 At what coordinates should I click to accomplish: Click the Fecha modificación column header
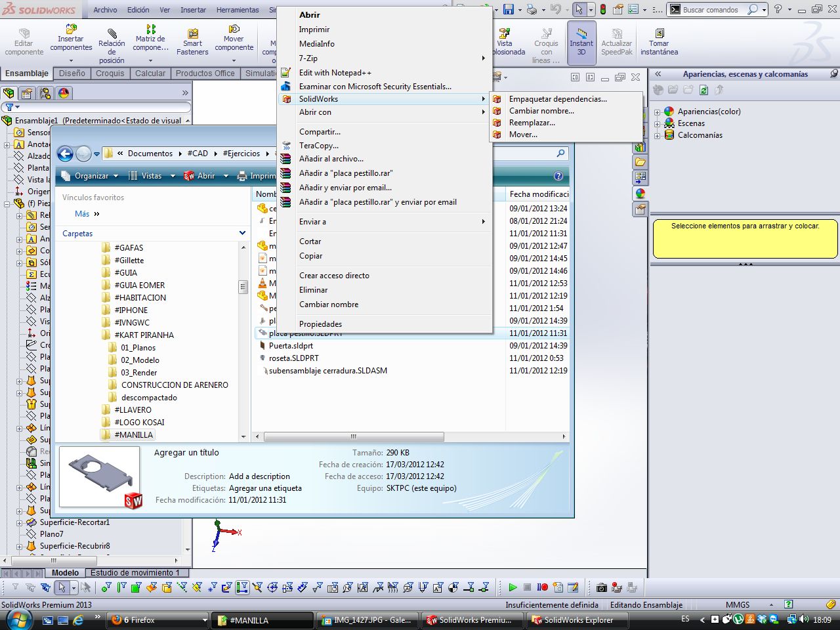pos(538,194)
